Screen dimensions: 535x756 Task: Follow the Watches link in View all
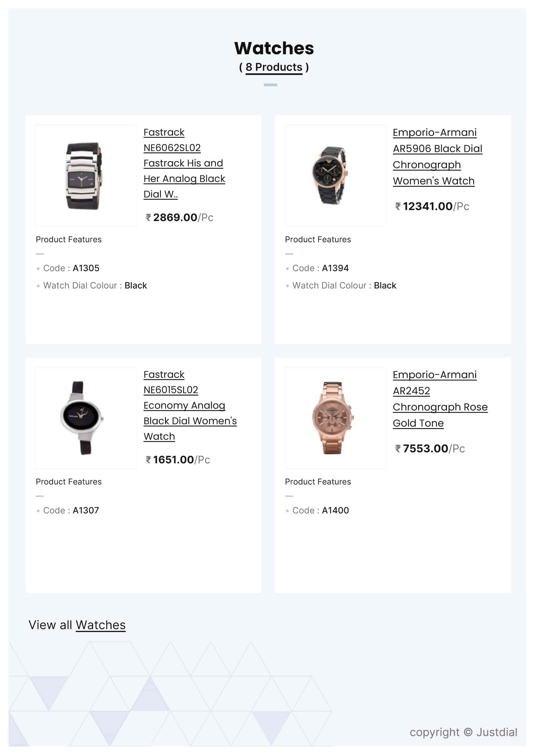coord(101,625)
